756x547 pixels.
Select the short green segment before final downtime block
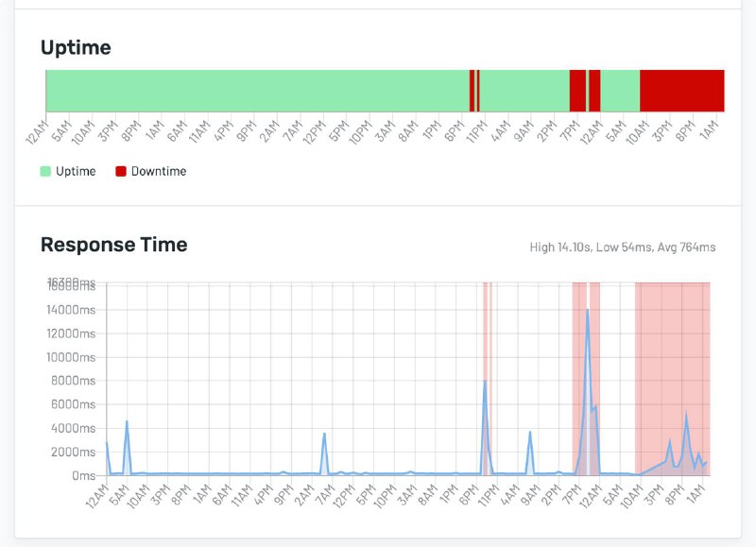[620, 91]
